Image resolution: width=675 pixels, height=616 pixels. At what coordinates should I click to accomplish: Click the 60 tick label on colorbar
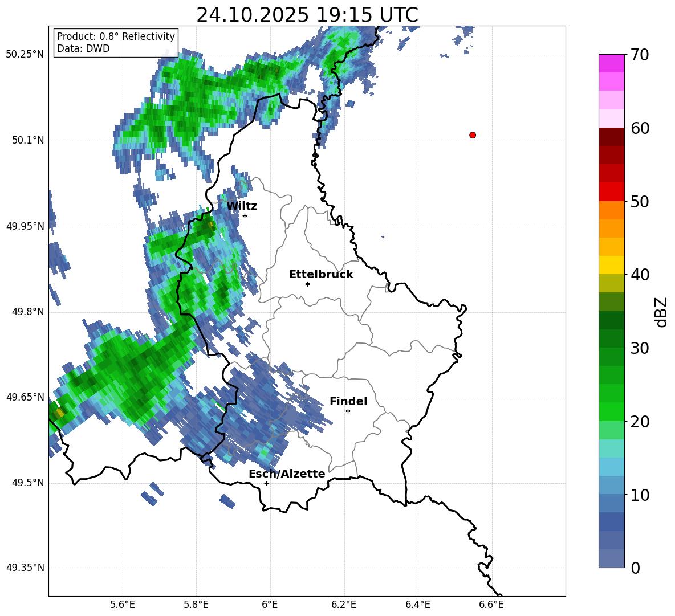tap(640, 128)
